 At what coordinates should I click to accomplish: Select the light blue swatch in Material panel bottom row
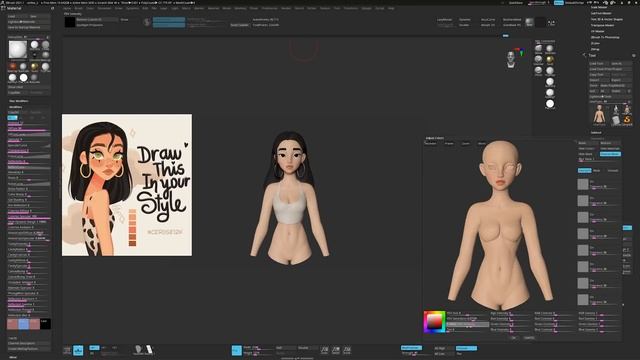[24, 324]
